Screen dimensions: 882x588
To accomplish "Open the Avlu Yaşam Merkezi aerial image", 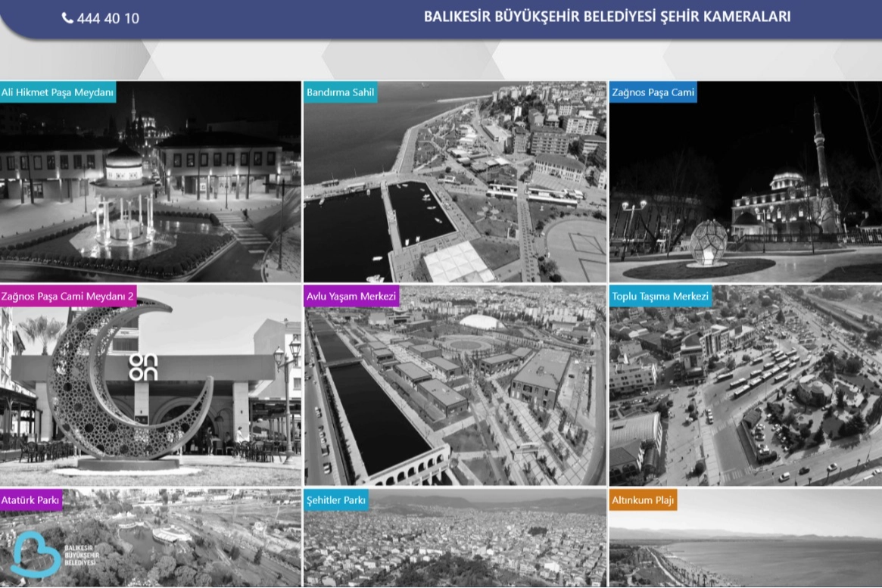I will pos(454,394).
